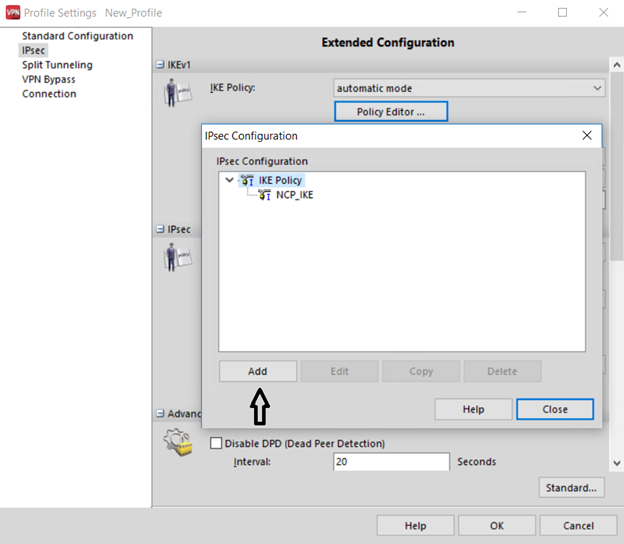Image resolution: width=624 pixels, height=544 pixels.
Task: Click the NCP_IKE policy icon
Action: [264, 195]
